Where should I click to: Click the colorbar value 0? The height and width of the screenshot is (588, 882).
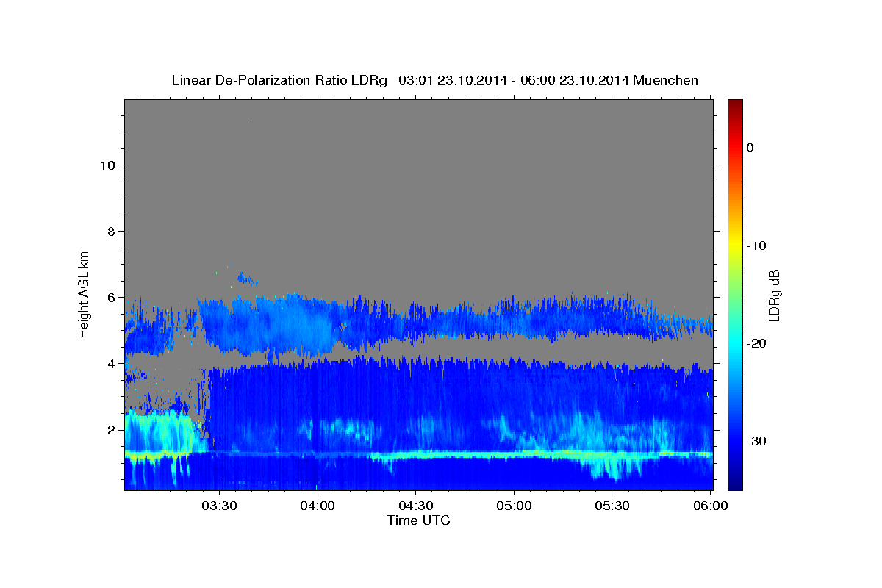(x=750, y=148)
